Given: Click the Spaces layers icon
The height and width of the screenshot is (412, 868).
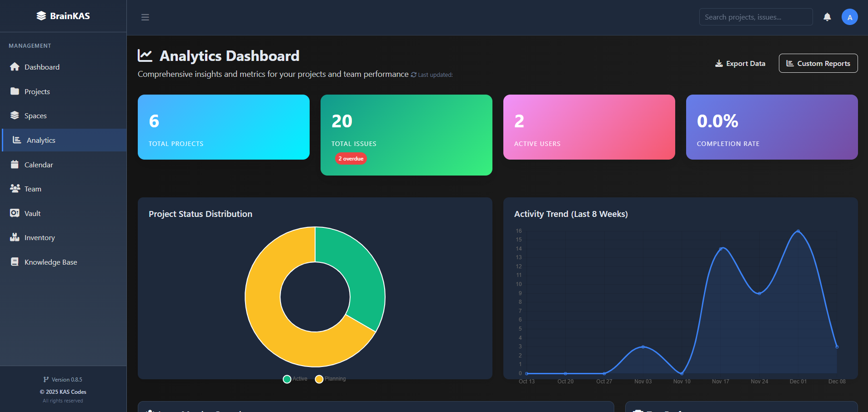Looking at the screenshot, I should click(15, 116).
